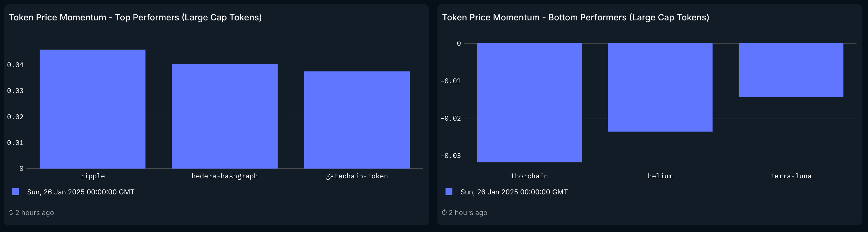The height and width of the screenshot is (232, 868).
Task: Click the Bottom Performers legend color swatch
Action: point(449,192)
